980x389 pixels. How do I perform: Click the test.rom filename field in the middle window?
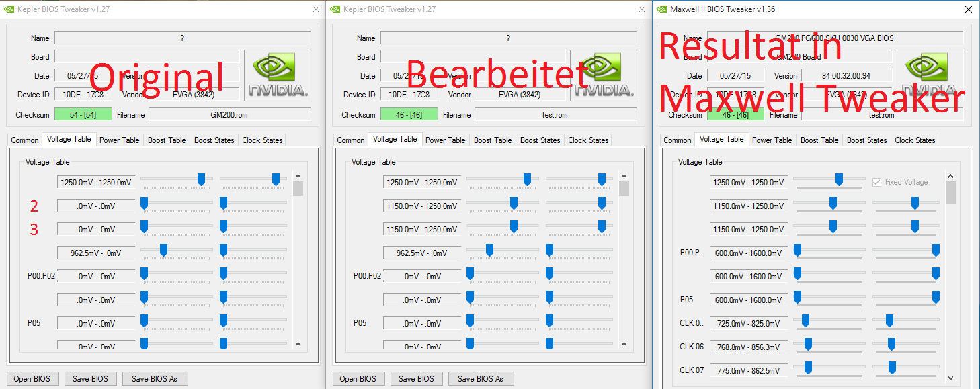click(x=555, y=114)
